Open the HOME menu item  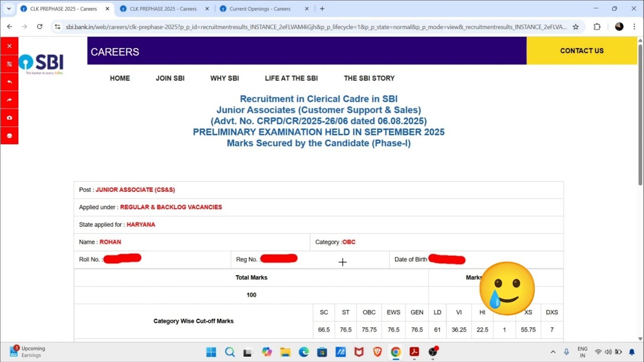coord(120,78)
